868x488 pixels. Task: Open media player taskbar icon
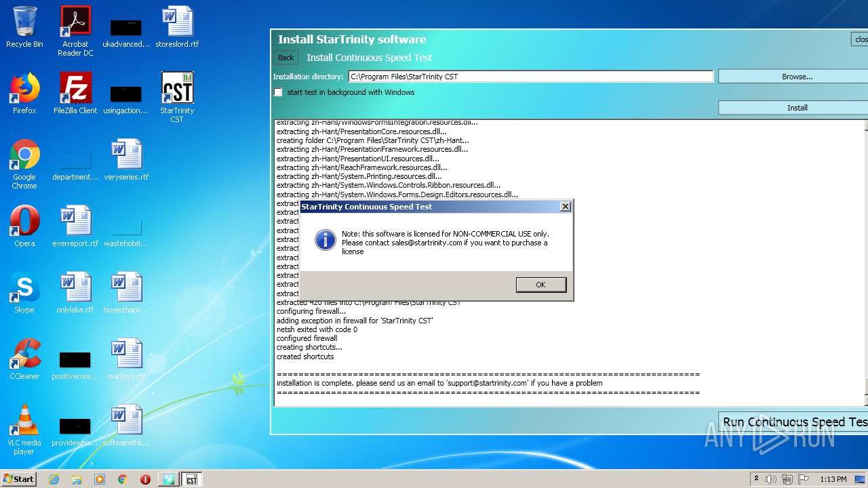point(100,479)
